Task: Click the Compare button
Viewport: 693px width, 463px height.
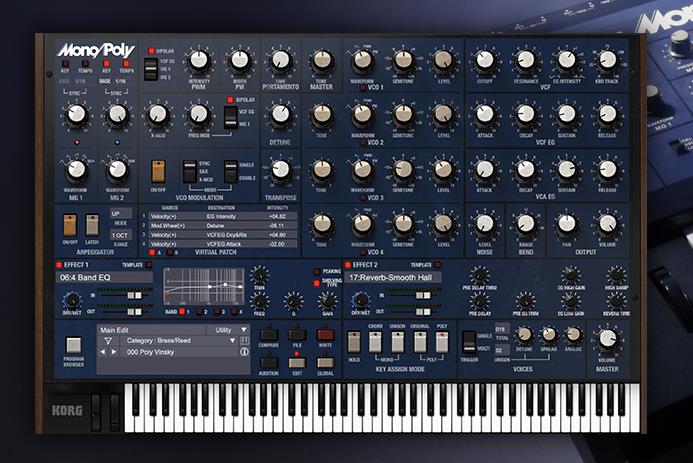Action: click(269, 334)
